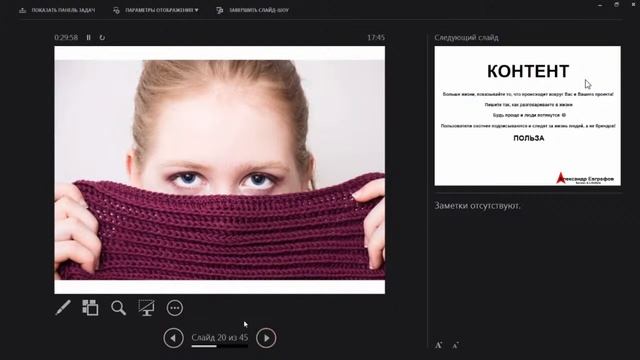Viewport: 640px width, 360px height.
Task: Open the pen and laser pointer tools
Action: coord(63,308)
